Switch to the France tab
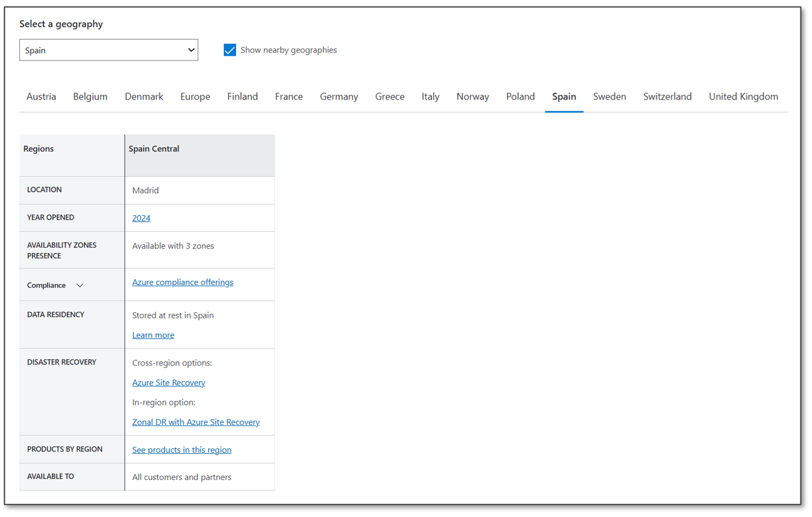 click(289, 96)
